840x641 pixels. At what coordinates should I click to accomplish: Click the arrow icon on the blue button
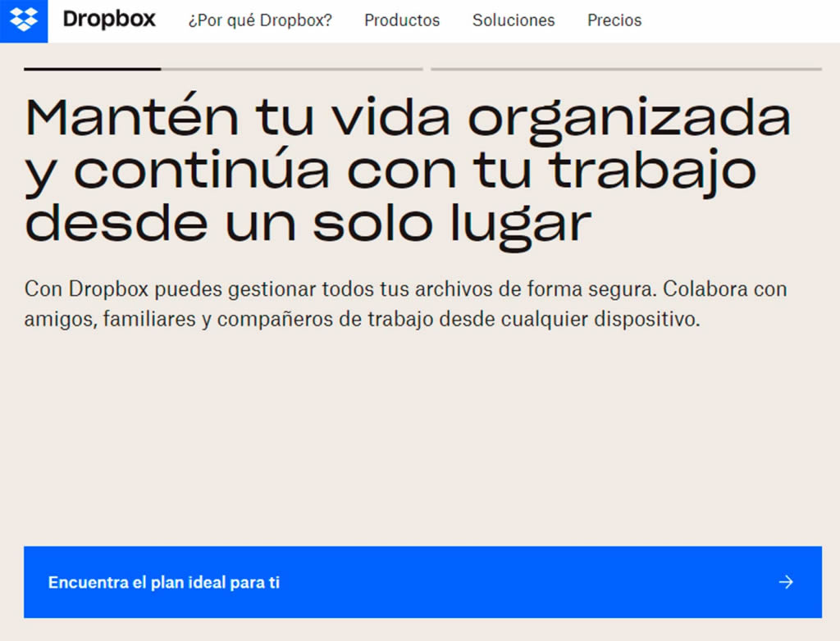click(x=786, y=582)
